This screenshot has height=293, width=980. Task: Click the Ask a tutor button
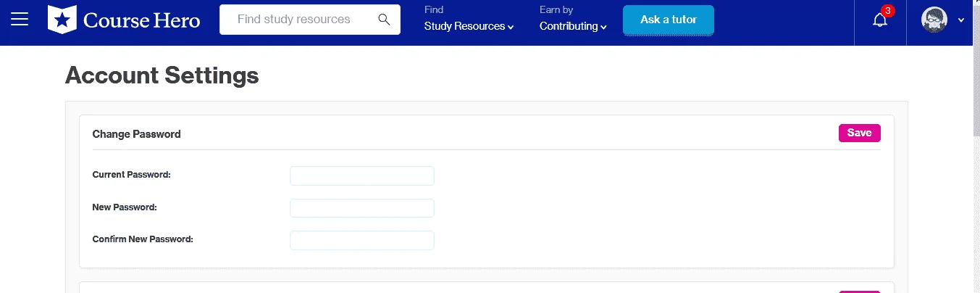669,20
